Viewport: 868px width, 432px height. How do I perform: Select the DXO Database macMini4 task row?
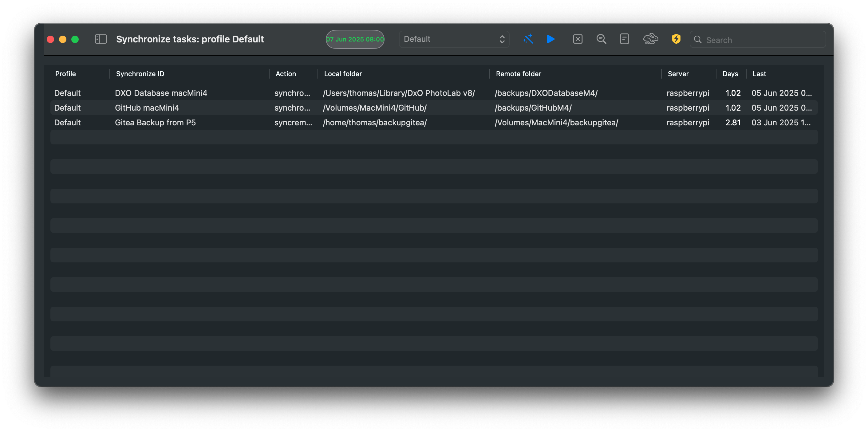[161, 93]
